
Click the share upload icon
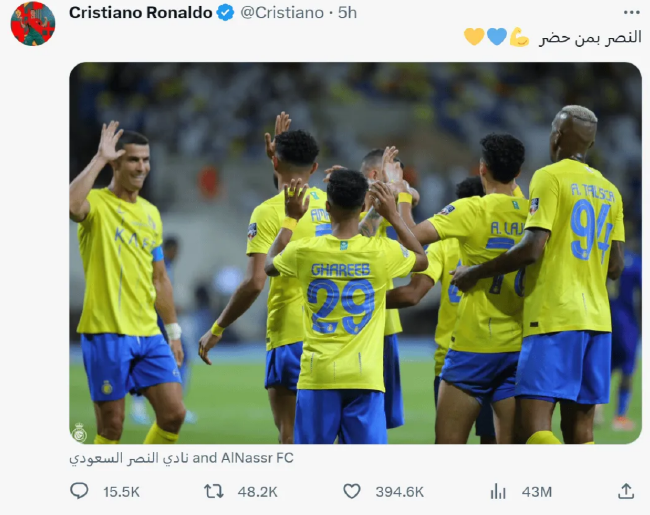point(626,491)
